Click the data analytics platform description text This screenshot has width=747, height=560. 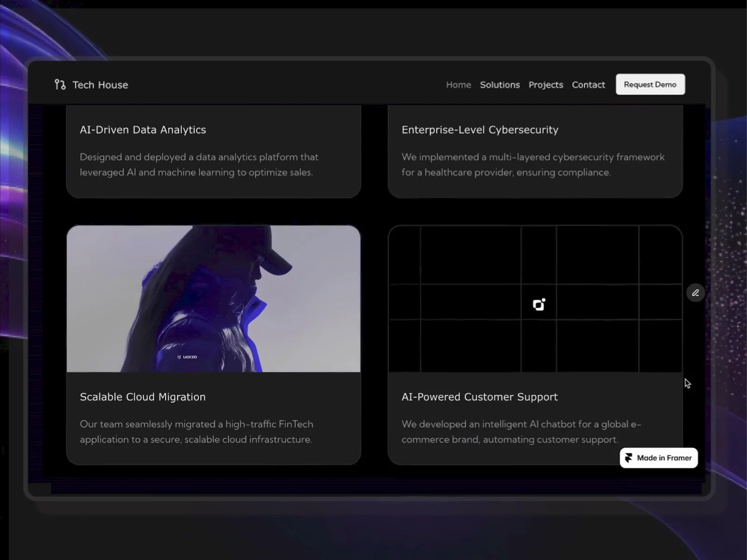point(199,164)
